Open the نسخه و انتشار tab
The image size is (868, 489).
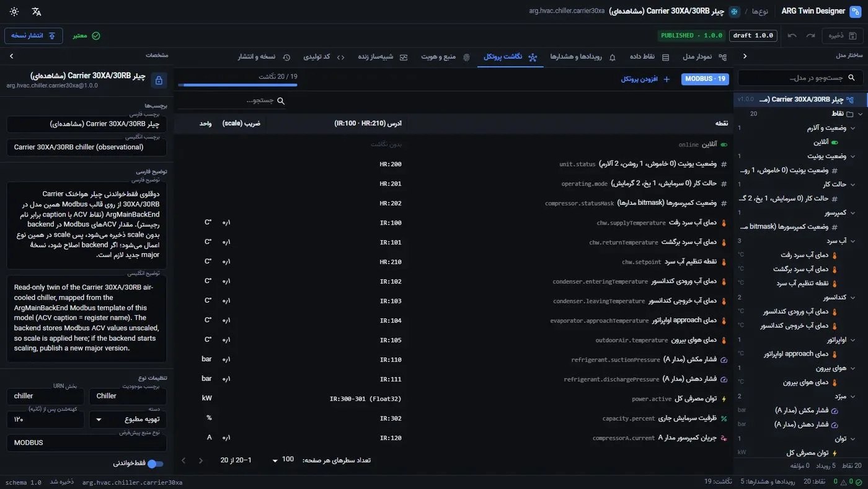[264, 57]
